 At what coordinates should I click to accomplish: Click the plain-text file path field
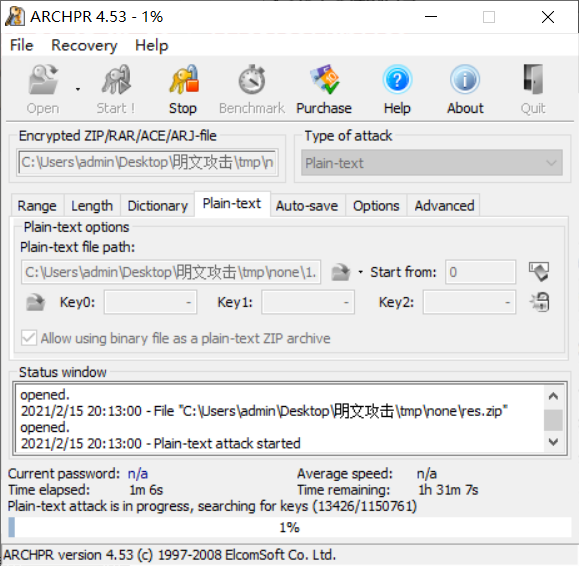tap(171, 272)
